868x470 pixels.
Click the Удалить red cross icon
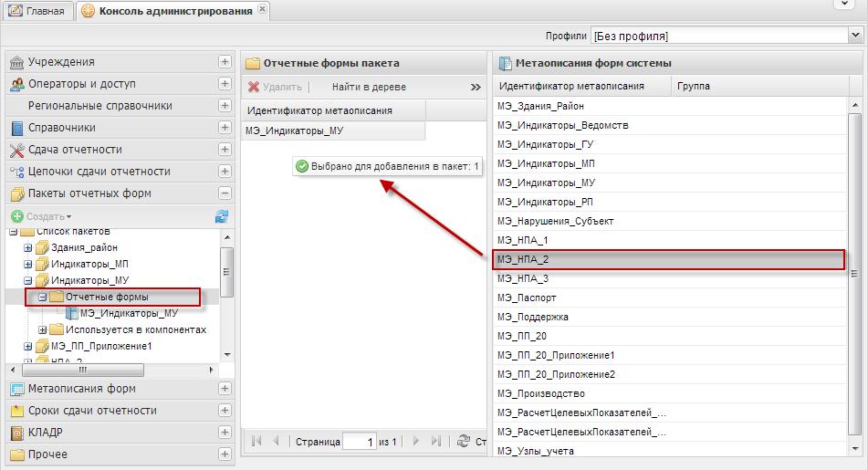[254, 87]
